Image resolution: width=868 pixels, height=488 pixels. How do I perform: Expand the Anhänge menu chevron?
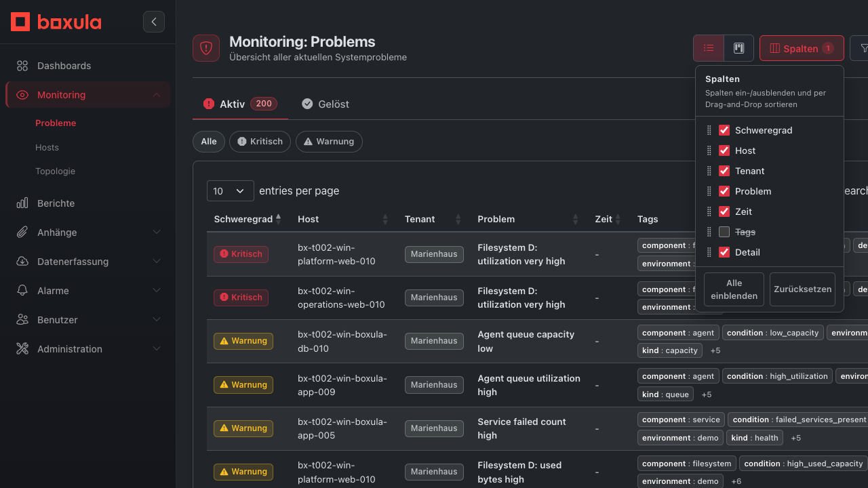point(157,232)
